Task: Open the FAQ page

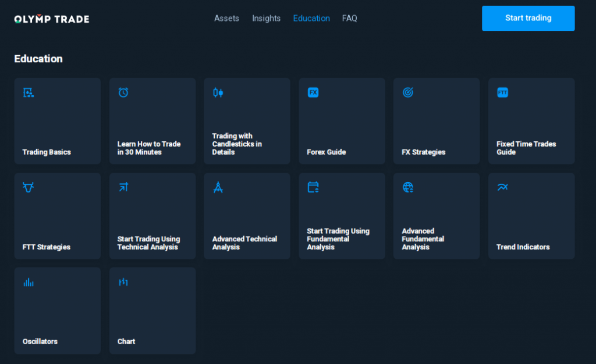Action: (x=350, y=18)
